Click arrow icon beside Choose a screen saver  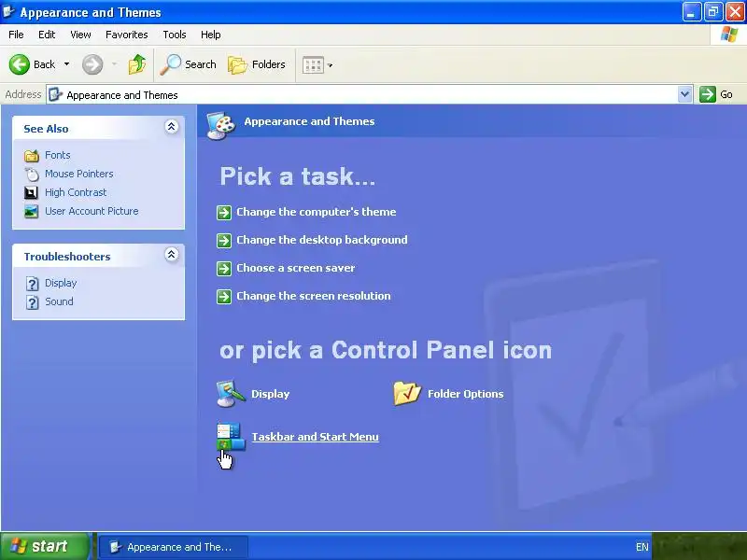[x=224, y=269]
